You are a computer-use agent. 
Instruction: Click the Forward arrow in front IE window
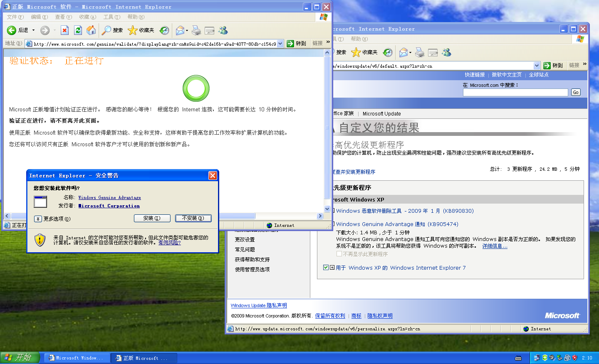coord(45,30)
